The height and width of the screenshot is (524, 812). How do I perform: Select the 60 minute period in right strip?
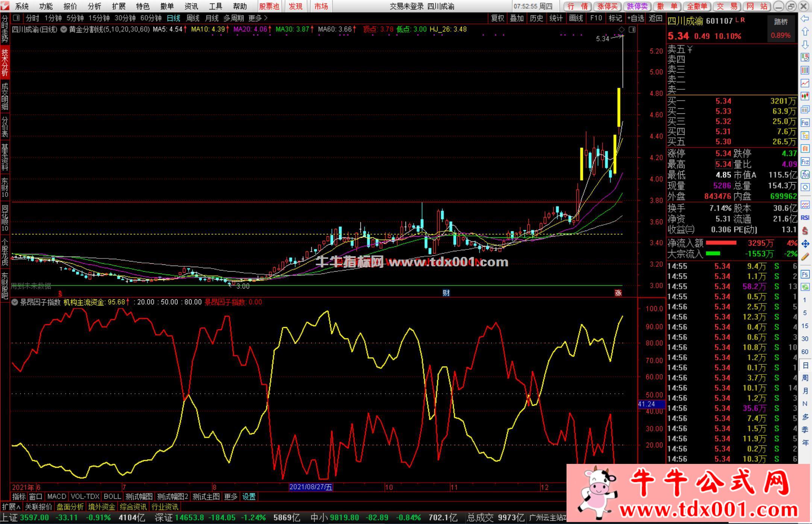(x=805, y=352)
